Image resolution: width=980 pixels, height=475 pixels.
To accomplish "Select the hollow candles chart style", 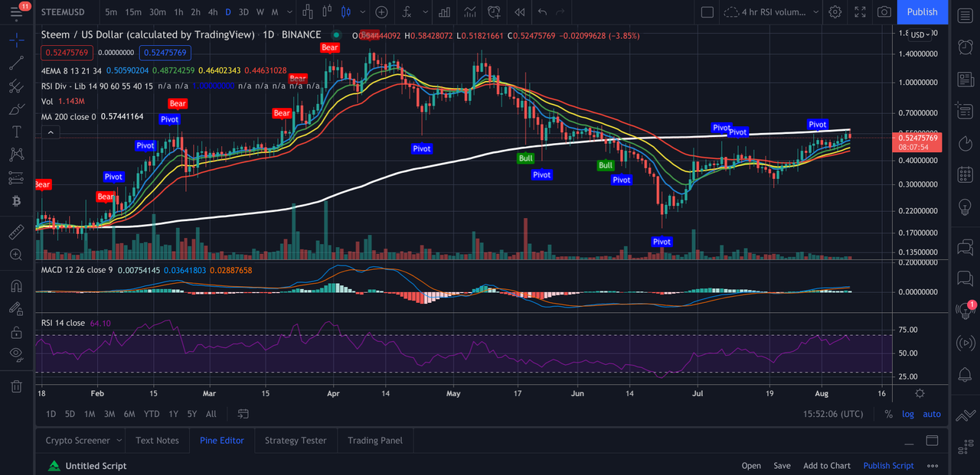I will (x=326, y=11).
